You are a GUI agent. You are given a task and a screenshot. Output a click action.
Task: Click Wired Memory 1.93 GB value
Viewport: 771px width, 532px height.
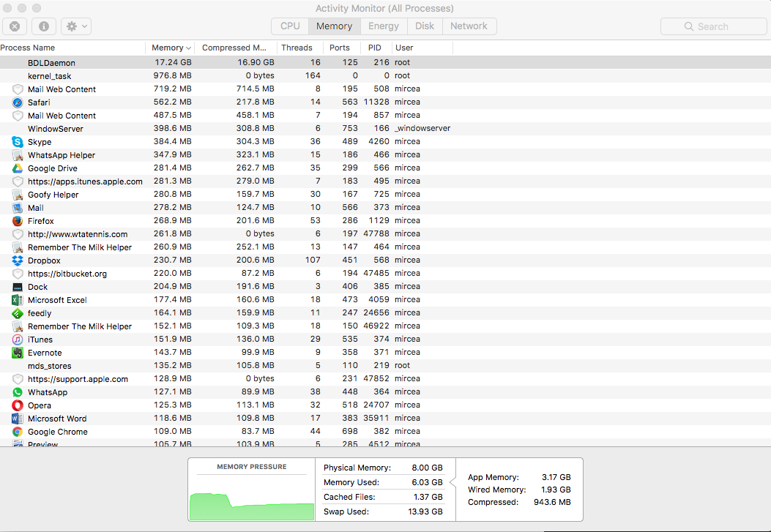[556, 490]
